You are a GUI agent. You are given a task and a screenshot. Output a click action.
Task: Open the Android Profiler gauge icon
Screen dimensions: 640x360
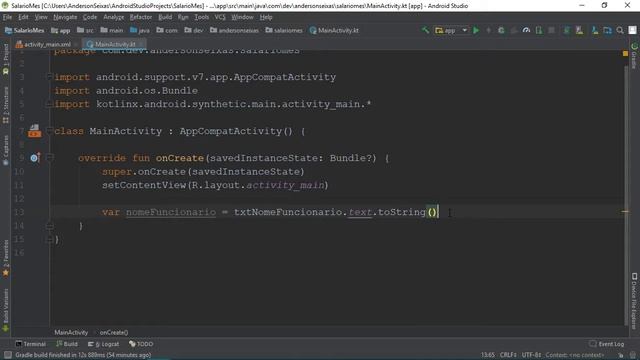tap(527, 30)
